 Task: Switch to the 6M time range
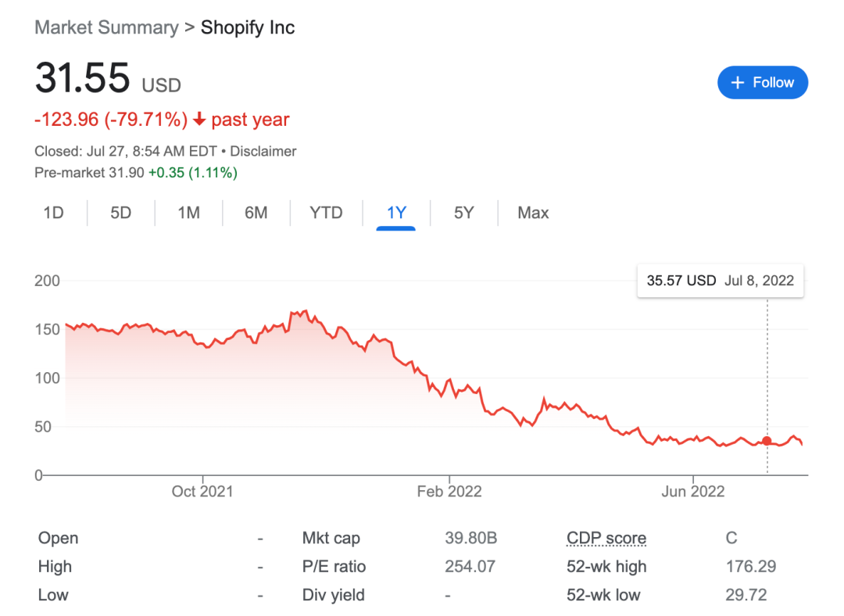point(256,213)
